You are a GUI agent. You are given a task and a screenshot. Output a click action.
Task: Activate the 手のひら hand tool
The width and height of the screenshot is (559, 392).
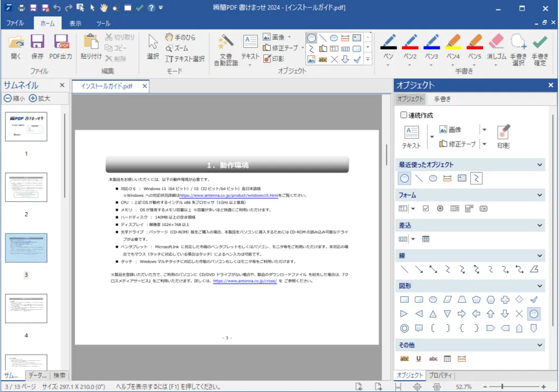coord(180,37)
